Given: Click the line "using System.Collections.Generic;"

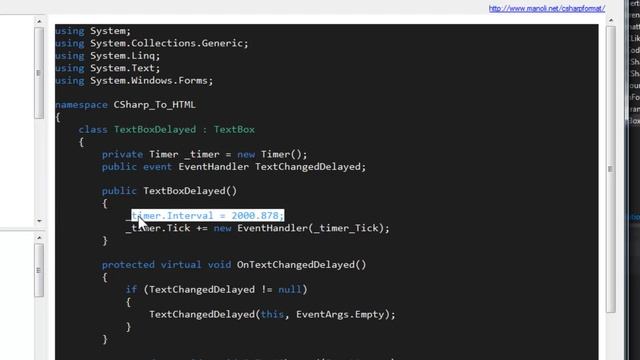Looking at the screenshot, I should (152, 43).
